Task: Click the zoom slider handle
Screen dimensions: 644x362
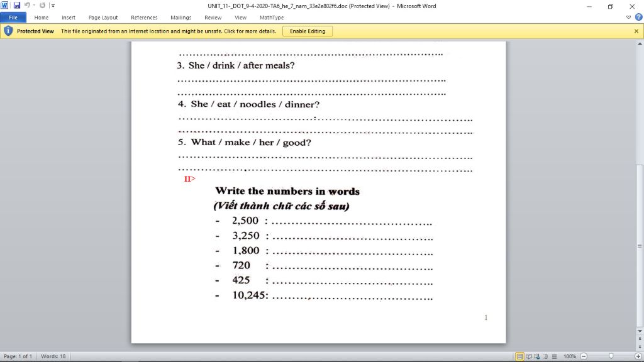Action: coord(611,356)
